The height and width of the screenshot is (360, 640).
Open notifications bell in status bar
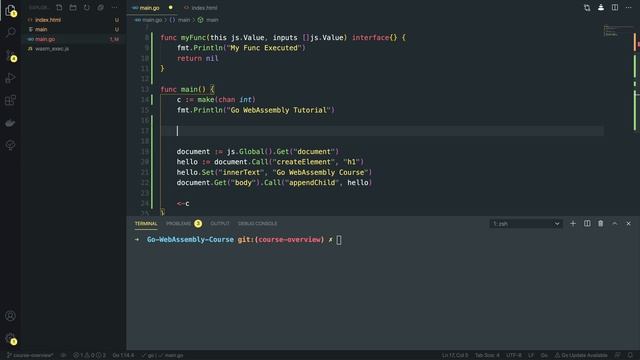[x=630, y=355]
